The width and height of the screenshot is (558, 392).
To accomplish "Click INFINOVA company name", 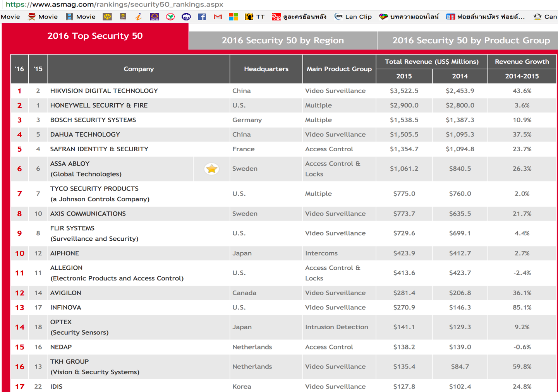I will pos(65,308).
